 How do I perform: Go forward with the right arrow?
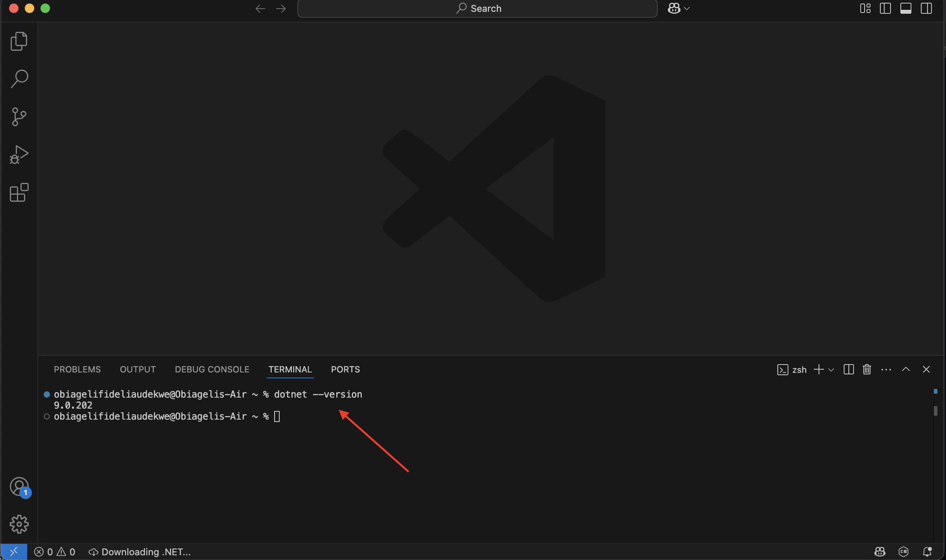(x=281, y=8)
